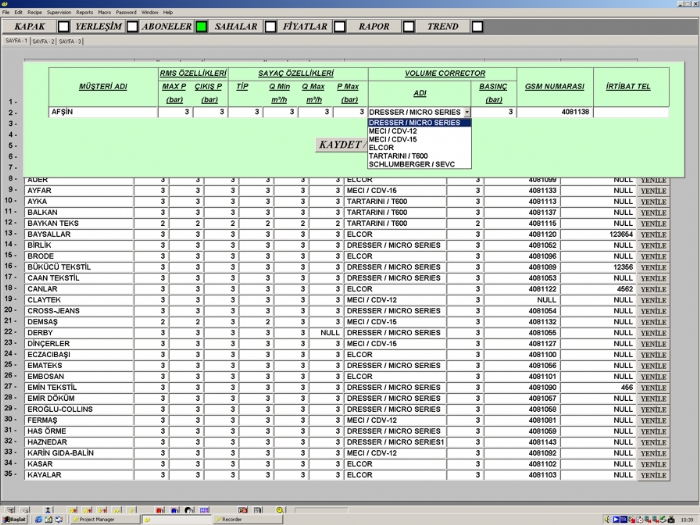Switch to SAYFA - 1 tab
The height and width of the screenshot is (525, 700).
click(17, 41)
